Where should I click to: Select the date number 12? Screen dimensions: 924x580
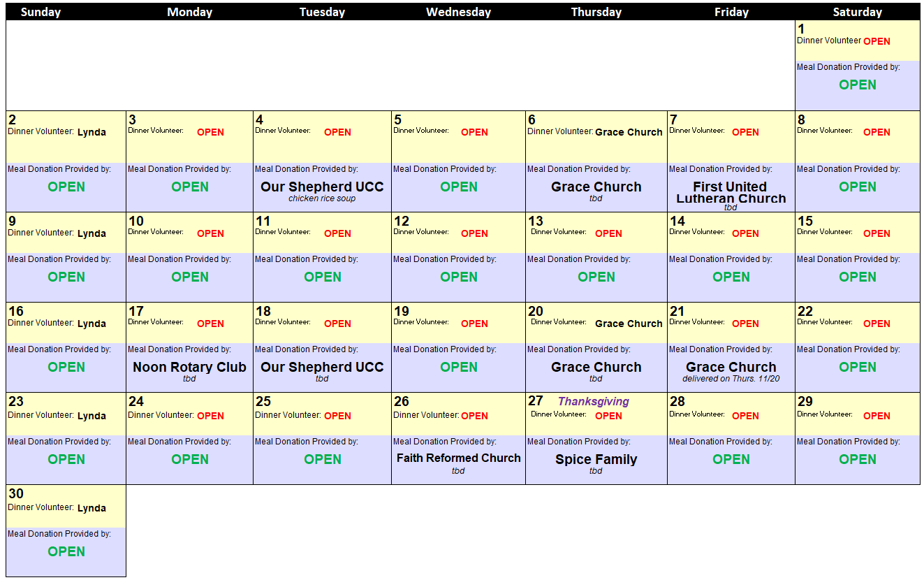click(402, 222)
